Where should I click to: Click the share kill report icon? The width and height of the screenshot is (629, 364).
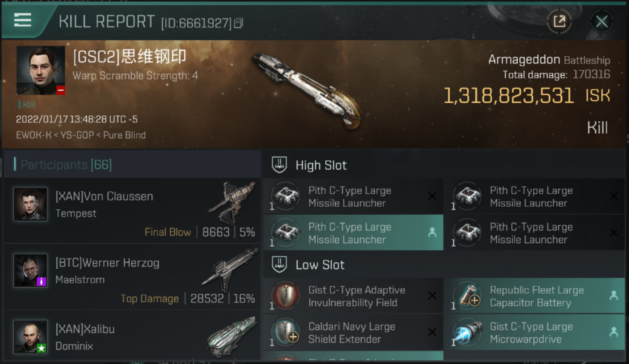[x=559, y=21]
